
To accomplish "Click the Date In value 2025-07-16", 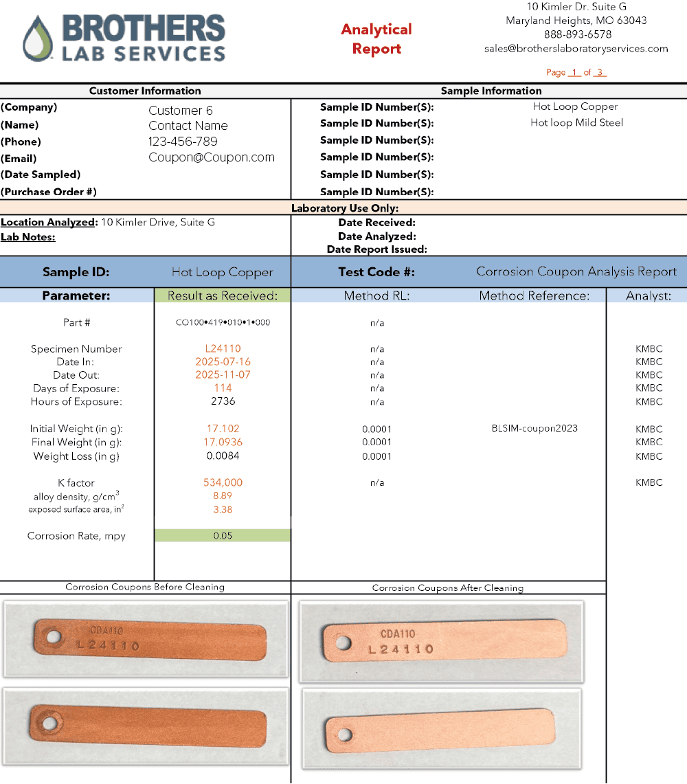I will (x=223, y=361).
